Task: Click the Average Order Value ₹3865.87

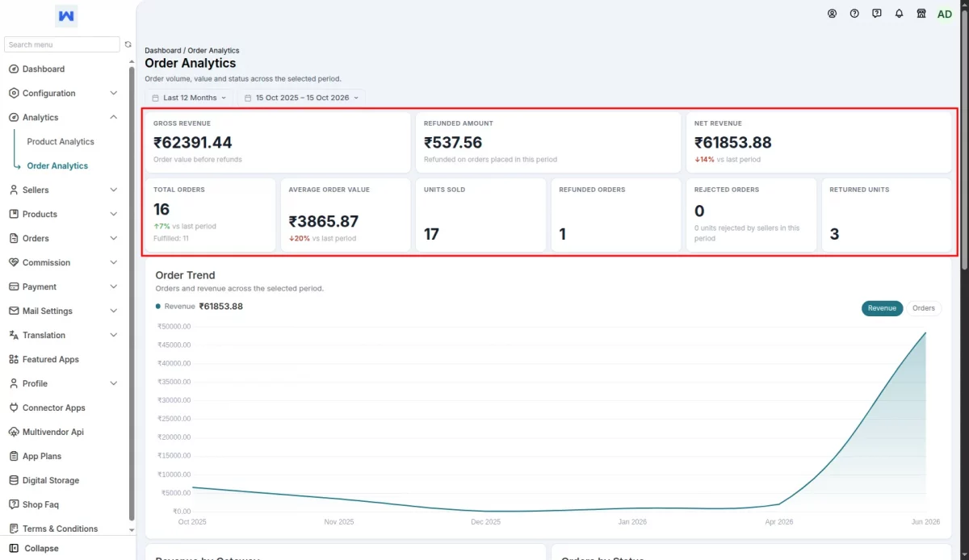Action: [324, 222]
